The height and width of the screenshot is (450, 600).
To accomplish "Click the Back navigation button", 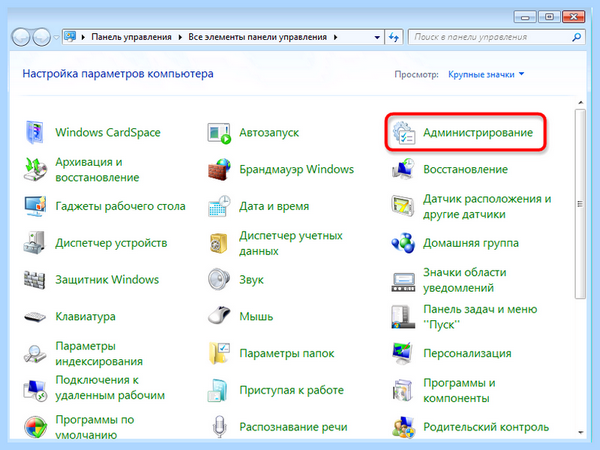I will click(21, 37).
